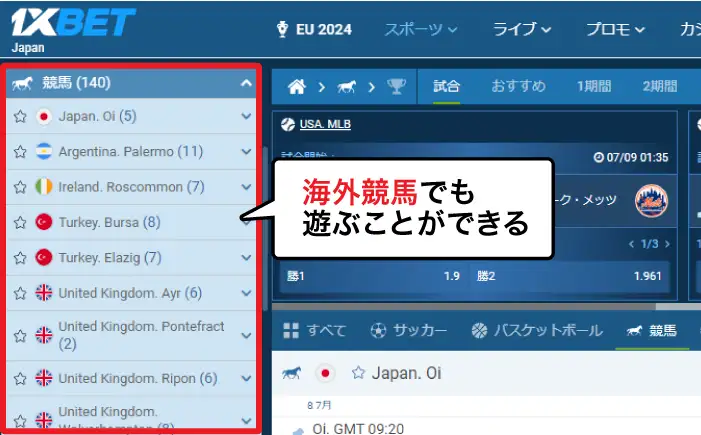Expand Argentina. Palermo (11) chevron
Screen dimensions: 701x435
pyautogui.click(x=246, y=152)
